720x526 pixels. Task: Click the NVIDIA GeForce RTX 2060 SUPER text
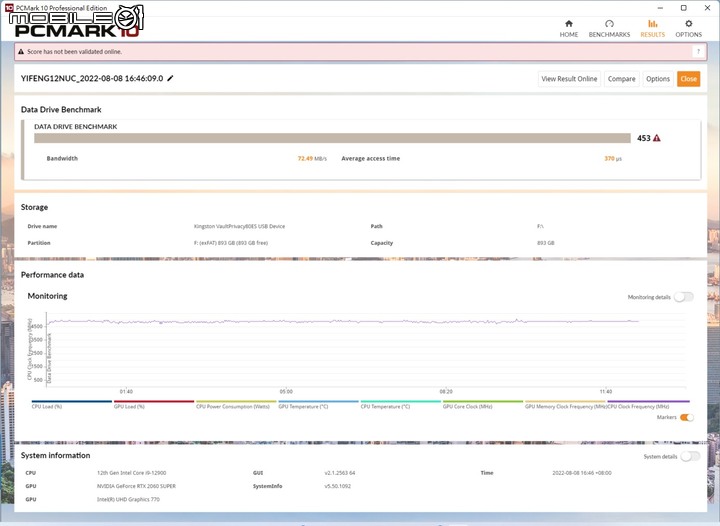[x=136, y=486]
